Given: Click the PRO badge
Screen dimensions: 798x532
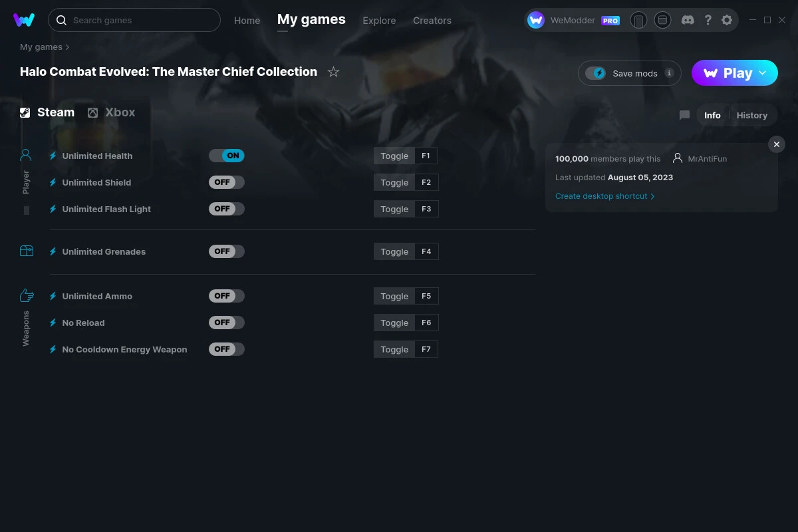Looking at the screenshot, I should [x=610, y=21].
